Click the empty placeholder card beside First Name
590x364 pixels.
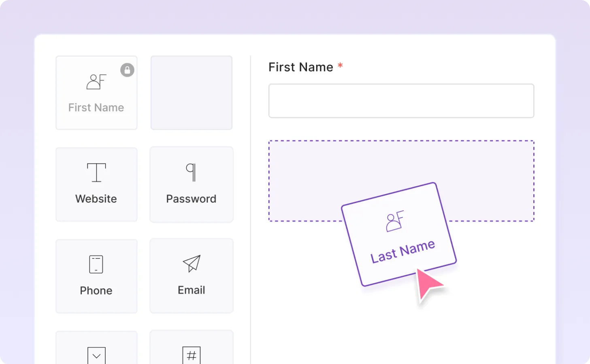pyautogui.click(x=192, y=93)
